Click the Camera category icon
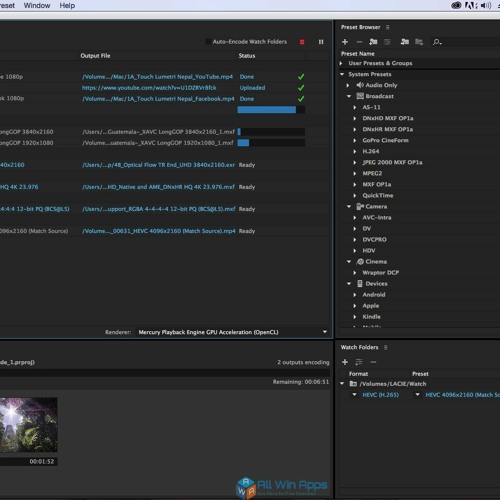This screenshot has width=500, height=500. [360, 207]
